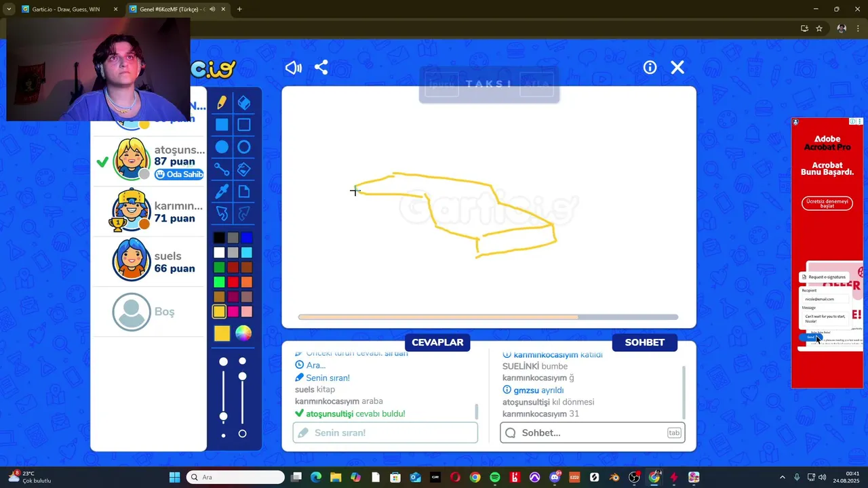Pick the cyan color swatch
Viewport: 868px width, 488px height.
[x=247, y=253]
